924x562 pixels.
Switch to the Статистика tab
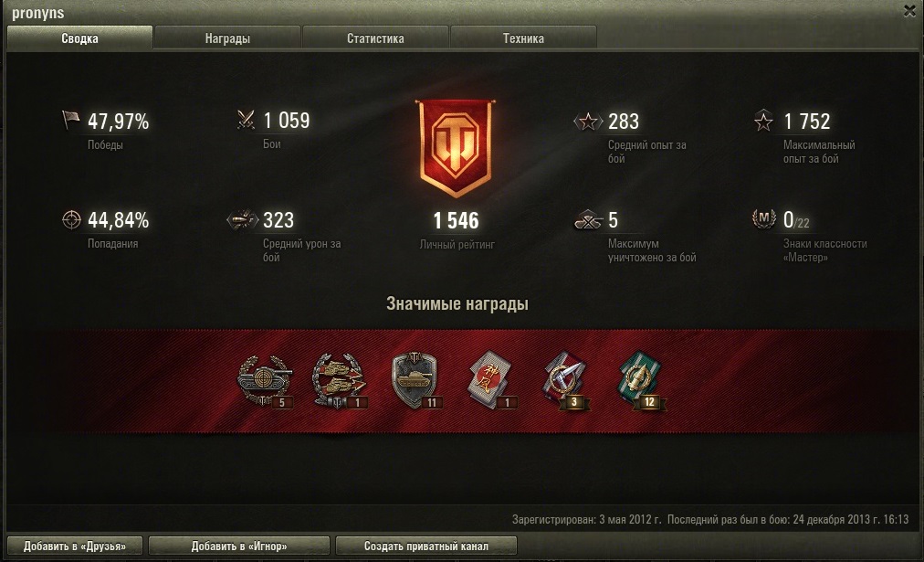coord(375,38)
